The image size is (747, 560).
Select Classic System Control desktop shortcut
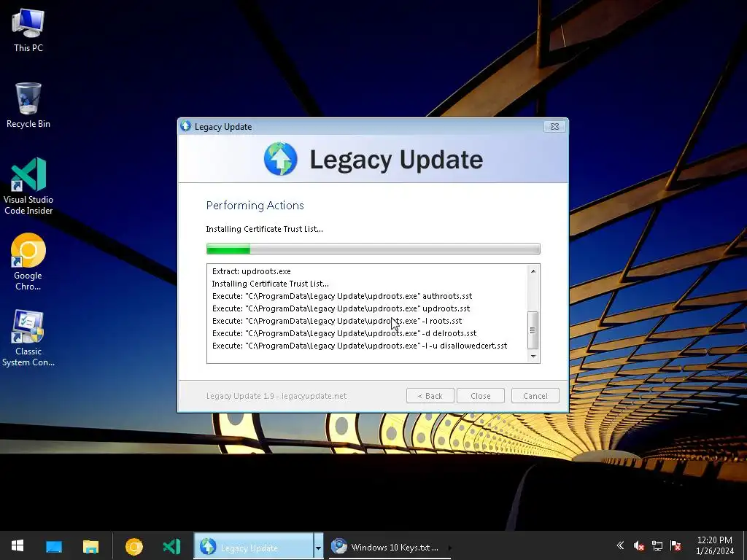pos(28,338)
